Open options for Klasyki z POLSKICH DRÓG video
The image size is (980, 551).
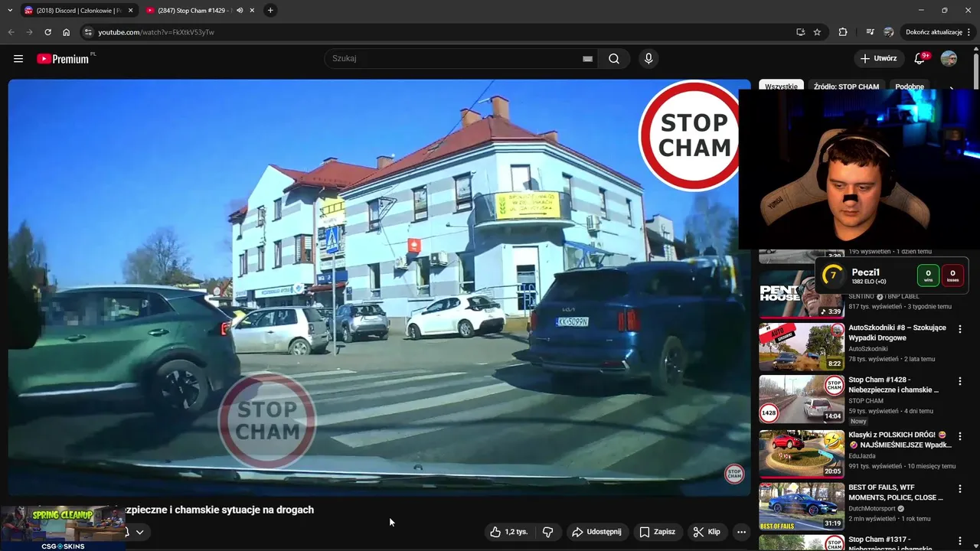pyautogui.click(x=960, y=435)
